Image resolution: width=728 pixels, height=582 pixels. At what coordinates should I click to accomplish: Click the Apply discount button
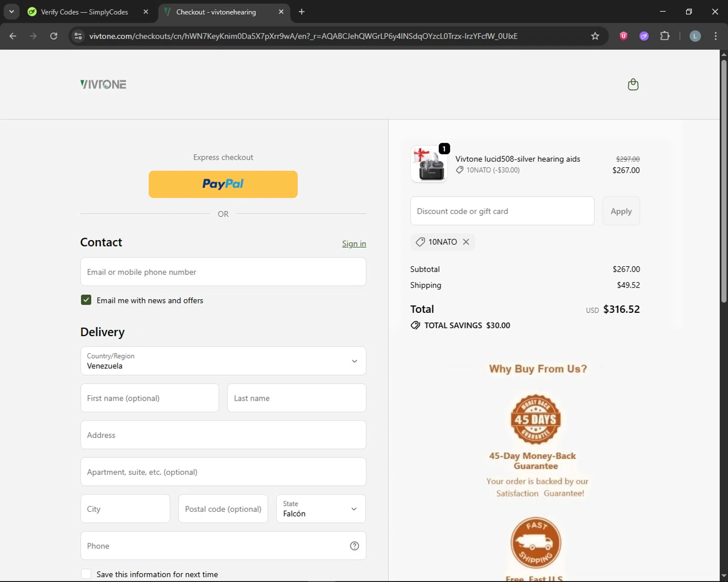click(x=621, y=211)
